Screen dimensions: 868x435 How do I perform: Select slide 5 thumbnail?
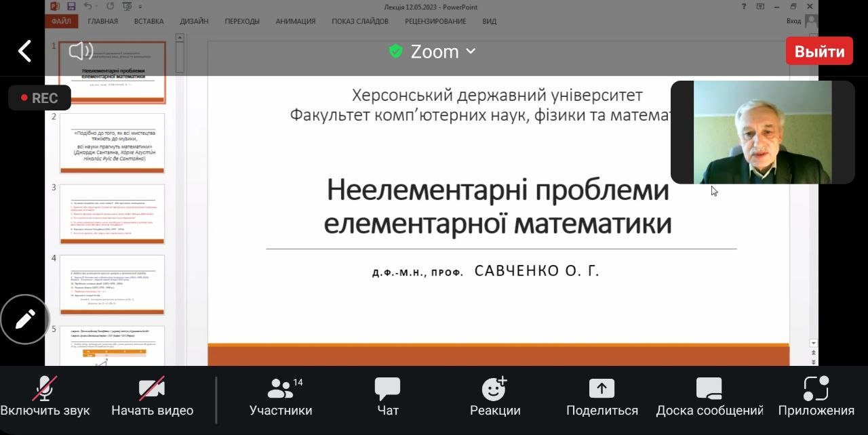point(112,346)
